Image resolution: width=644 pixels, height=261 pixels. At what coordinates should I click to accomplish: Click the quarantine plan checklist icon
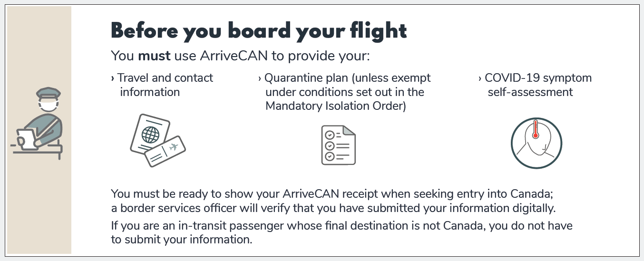(x=338, y=145)
